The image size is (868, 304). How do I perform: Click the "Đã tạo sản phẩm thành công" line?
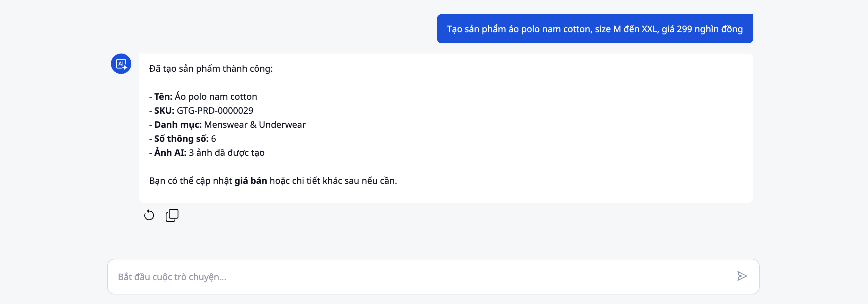coord(211,69)
